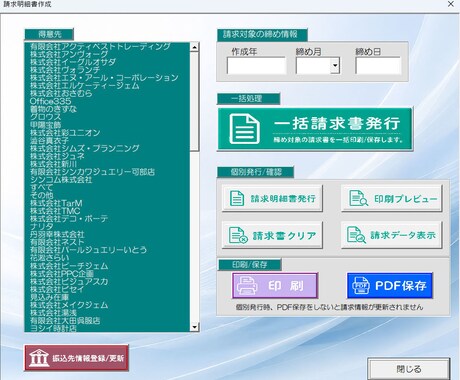This screenshot has height=380, width=460.
Task: Select 株式会社シムズ・プランニング row
Action: (x=107, y=148)
